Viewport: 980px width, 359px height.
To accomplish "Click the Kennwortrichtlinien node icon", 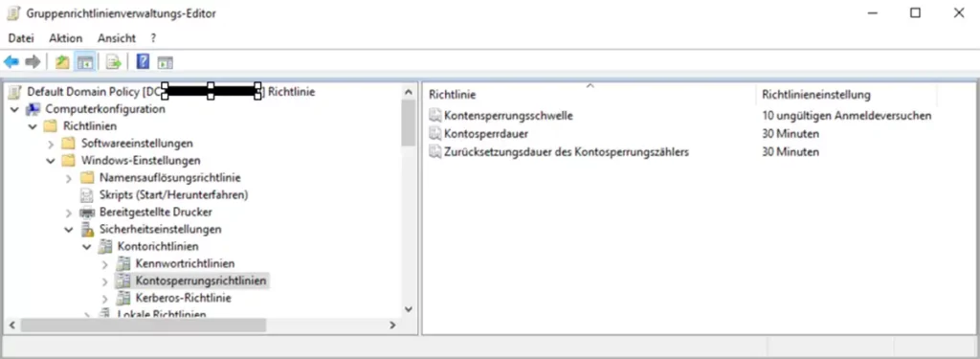I will pyautogui.click(x=123, y=264).
